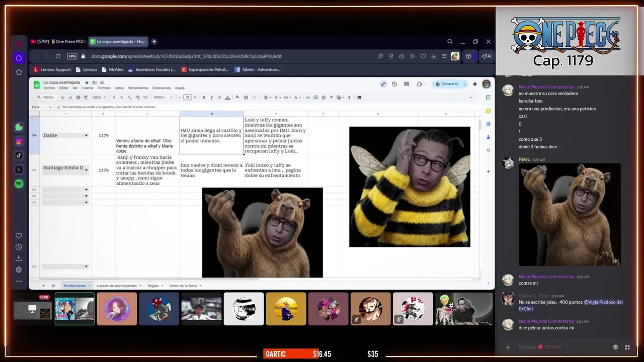Click the Sheets star favorite icon

click(x=87, y=82)
